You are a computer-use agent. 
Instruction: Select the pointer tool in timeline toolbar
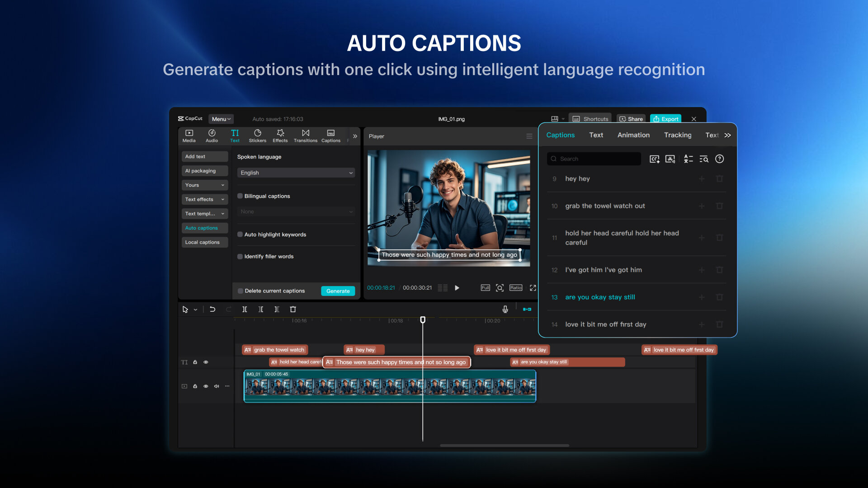[185, 310]
